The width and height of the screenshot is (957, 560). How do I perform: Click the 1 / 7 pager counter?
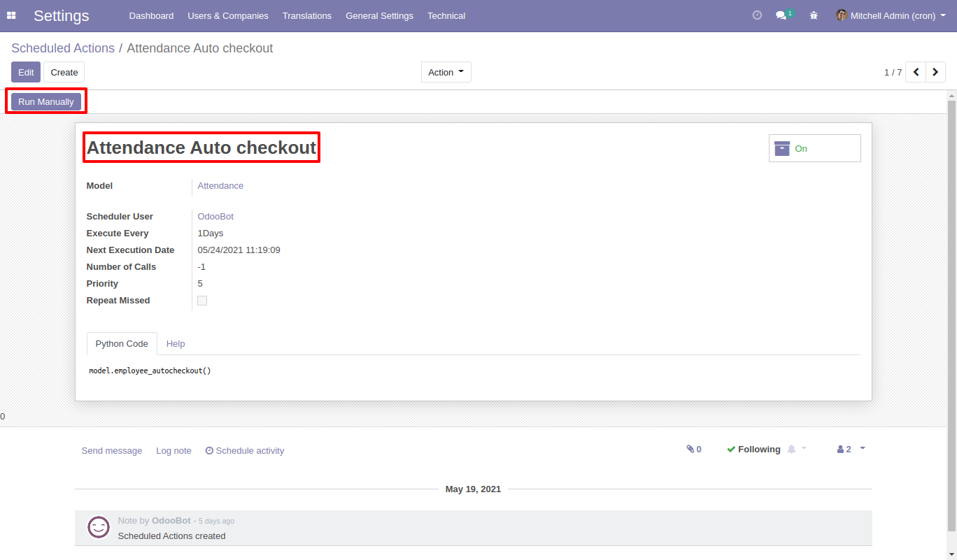(x=893, y=72)
